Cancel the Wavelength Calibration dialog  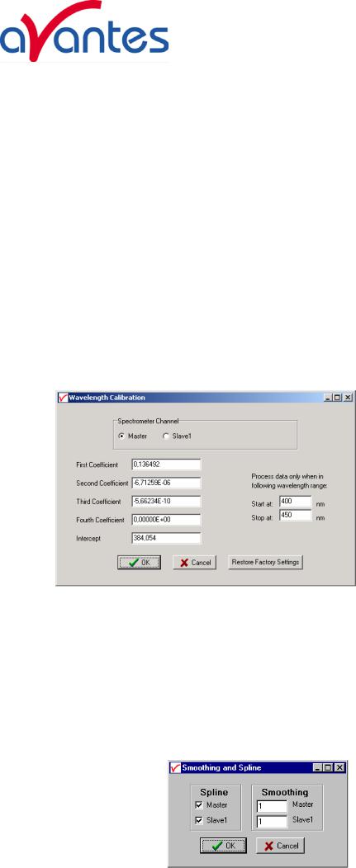pyautogui.click(x=195, y=563)
